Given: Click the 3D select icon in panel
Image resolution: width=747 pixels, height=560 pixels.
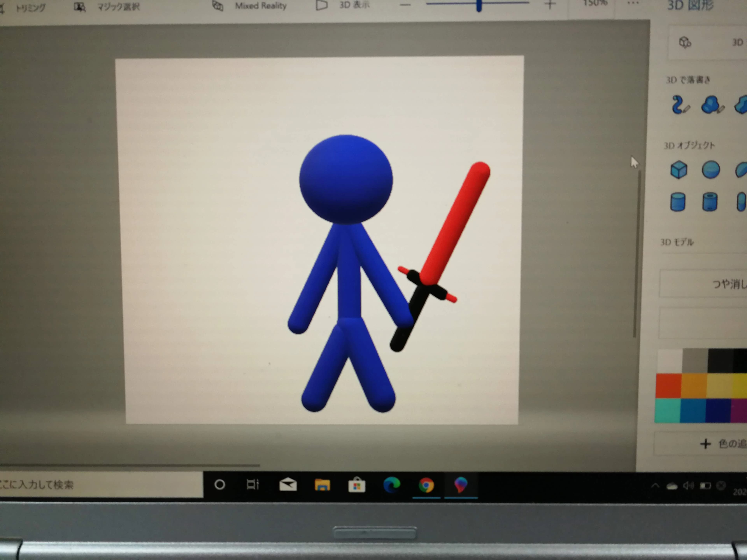Looking at the screenshot, I should tap(685, 43).
